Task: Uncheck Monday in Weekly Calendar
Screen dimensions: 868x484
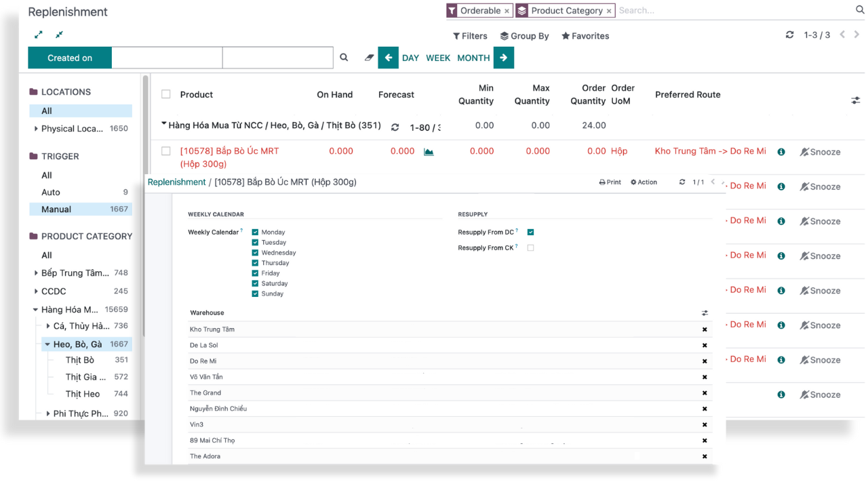Action: point(256,232)
